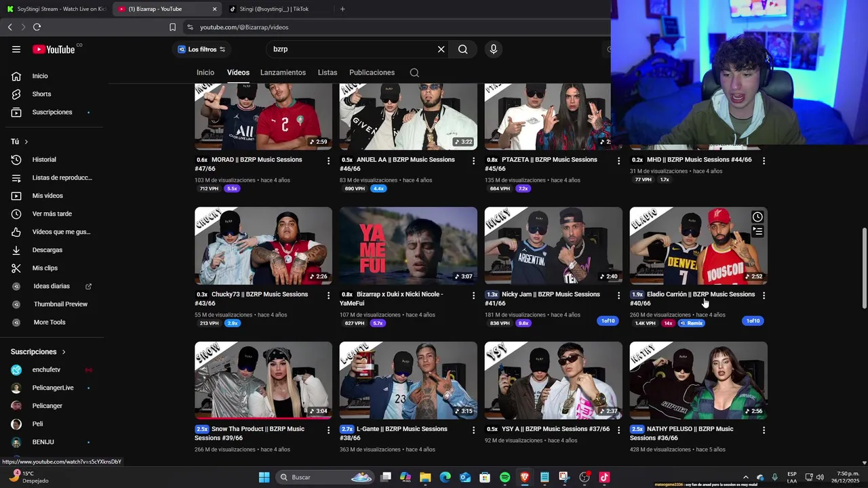Open options menu for ANUEL AA video
The image size is (868, 488).
pyautogui.click(x=473, y=161)
